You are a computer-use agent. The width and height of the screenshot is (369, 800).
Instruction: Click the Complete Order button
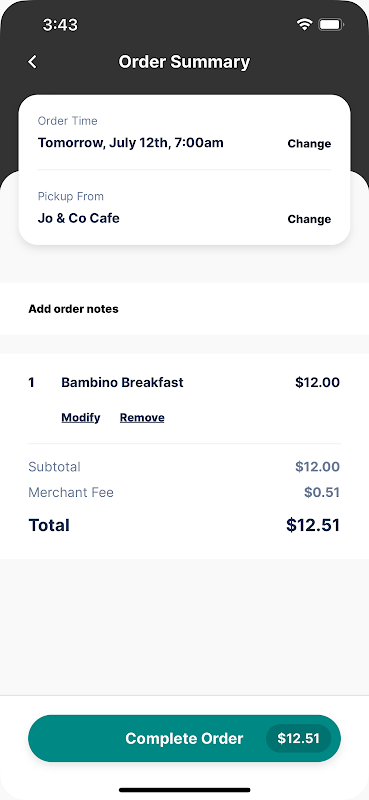click(x=184, y=738)
